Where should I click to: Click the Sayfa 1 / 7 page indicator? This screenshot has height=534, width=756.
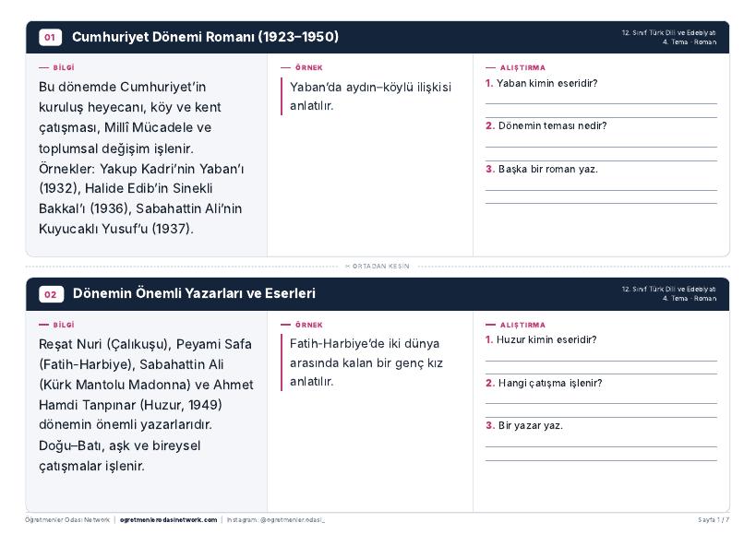[x=714, y=520]
